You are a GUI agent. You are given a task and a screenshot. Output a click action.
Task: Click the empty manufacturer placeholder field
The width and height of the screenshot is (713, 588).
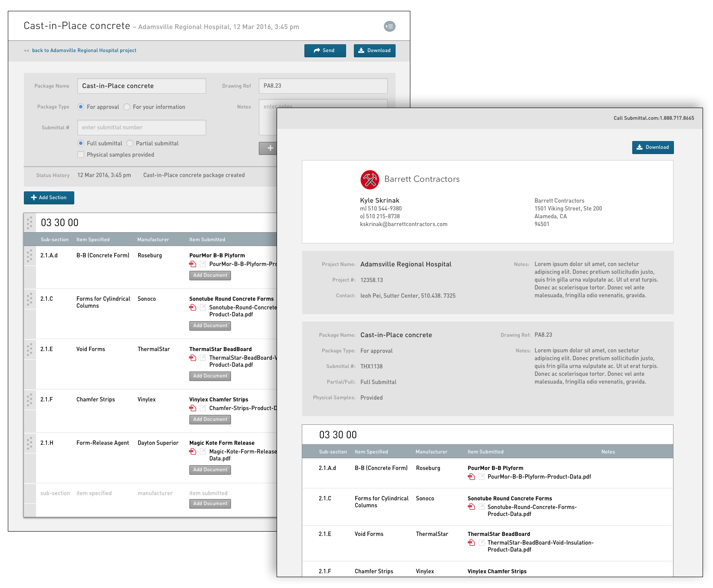coord(155,493)
